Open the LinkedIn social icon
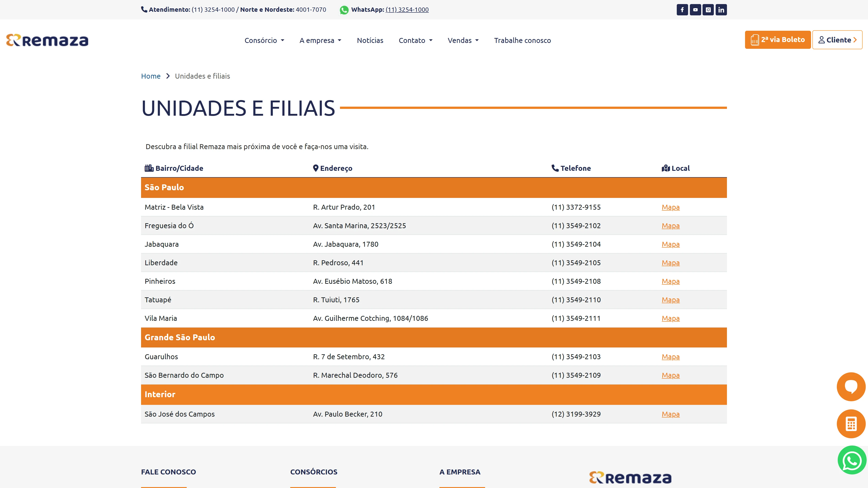 point(721,10)
